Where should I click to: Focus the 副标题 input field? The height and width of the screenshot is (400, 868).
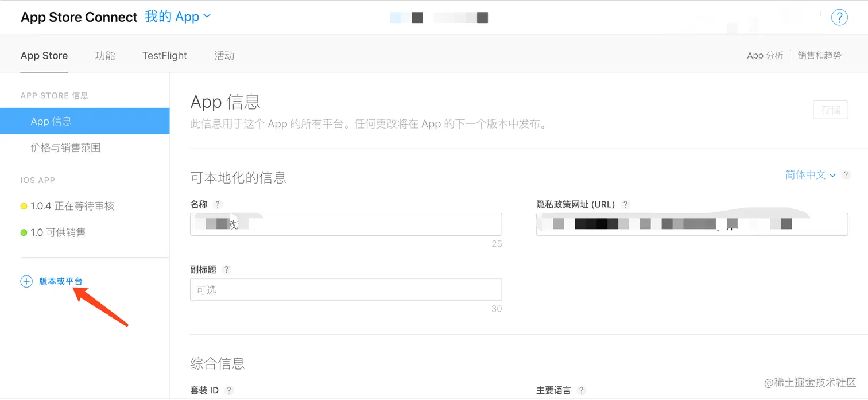click(346, 290)
